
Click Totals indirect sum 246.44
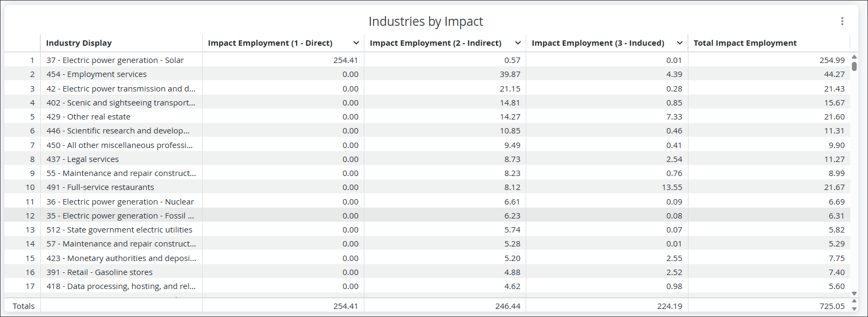tap(508, 306)
